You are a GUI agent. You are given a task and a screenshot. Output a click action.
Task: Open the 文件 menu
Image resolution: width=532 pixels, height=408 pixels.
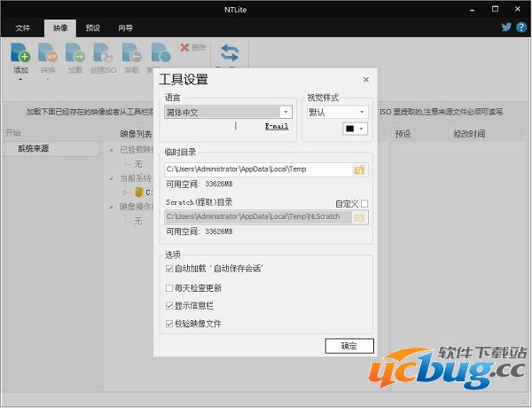[x=23, y=27]
